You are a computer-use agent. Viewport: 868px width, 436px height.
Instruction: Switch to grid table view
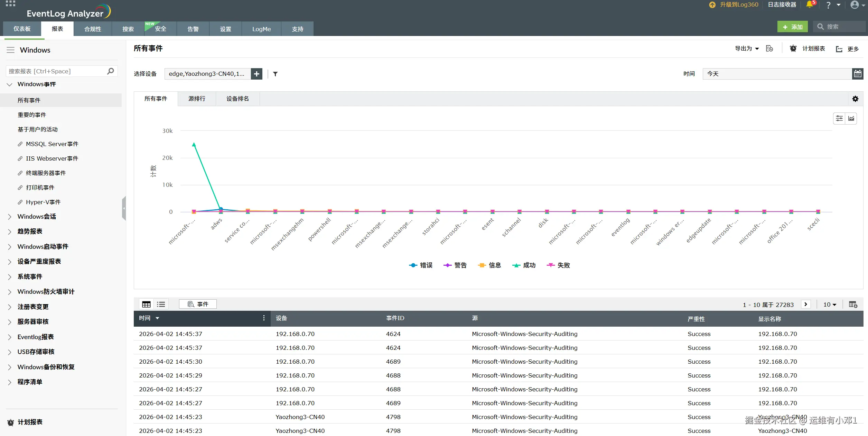coord(147,304)
